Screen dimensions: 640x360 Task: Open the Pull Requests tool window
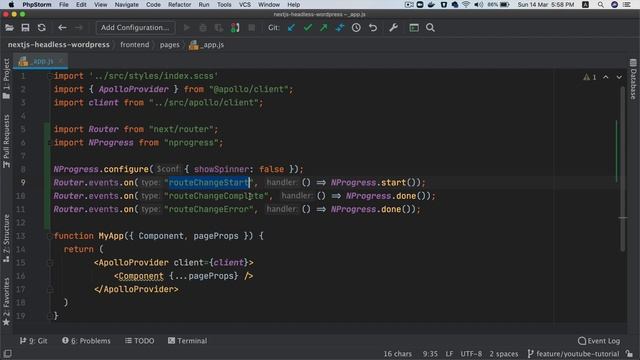tap(6, 141)
